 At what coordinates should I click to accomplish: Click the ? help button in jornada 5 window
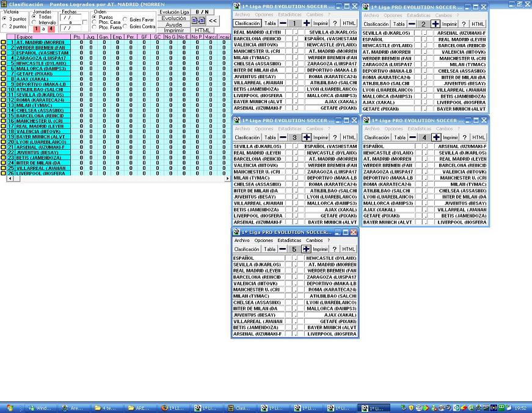[x=334, y=249]
